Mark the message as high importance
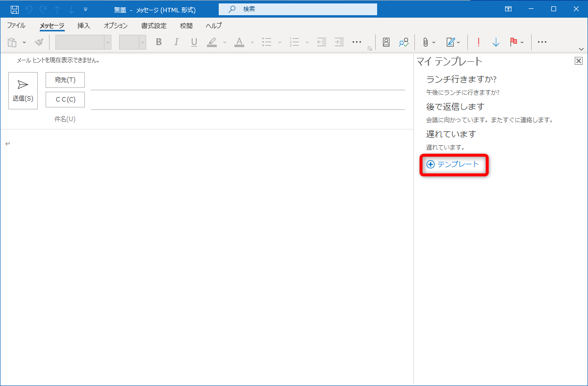This screenshot has width=588, height=386. (478, 42)
